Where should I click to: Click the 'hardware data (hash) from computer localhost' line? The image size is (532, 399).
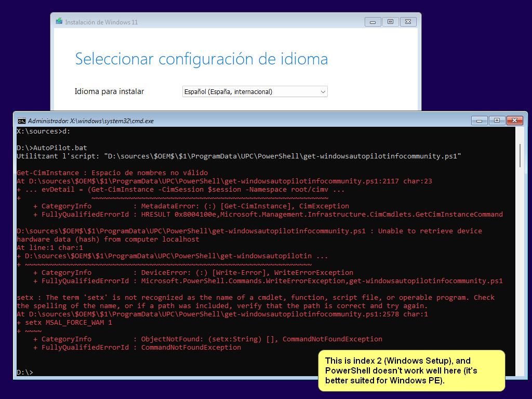[108, 240]
